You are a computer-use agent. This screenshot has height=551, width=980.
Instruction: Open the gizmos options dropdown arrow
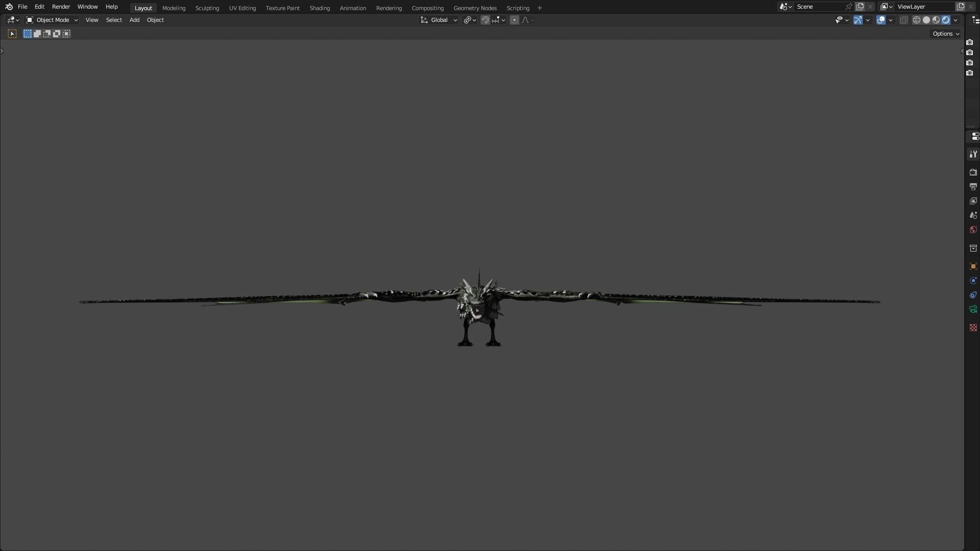click(868, 20)
